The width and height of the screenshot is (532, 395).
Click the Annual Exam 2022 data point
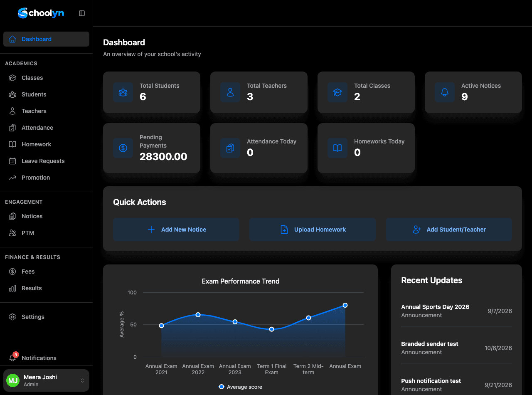[198, 315]
